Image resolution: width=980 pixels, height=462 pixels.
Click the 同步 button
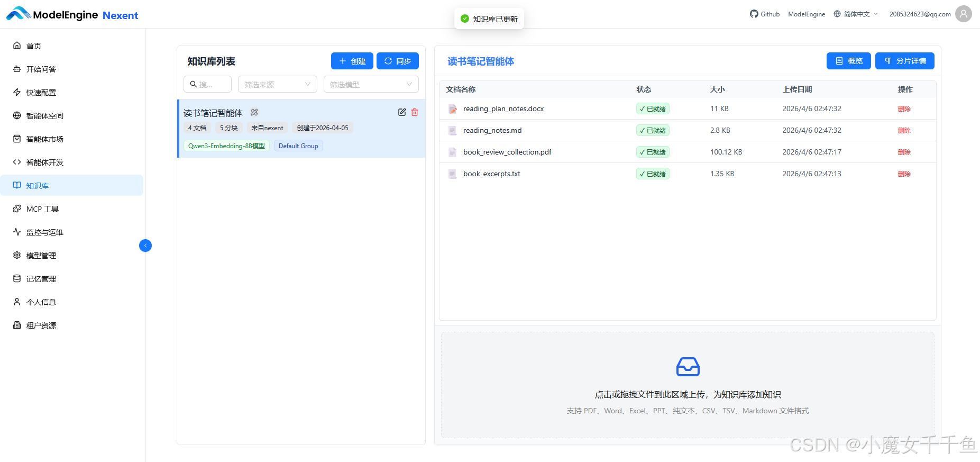pos(398,61)
